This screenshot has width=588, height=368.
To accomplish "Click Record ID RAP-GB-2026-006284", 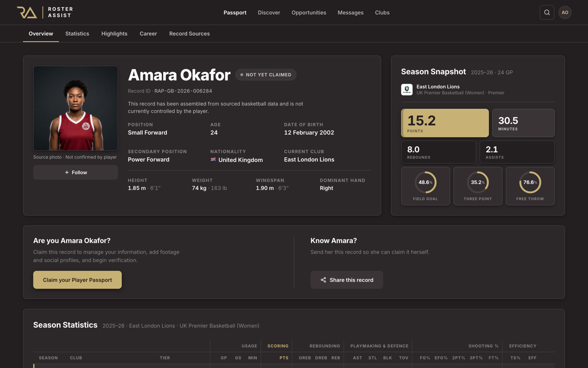I will click(170, 91).
